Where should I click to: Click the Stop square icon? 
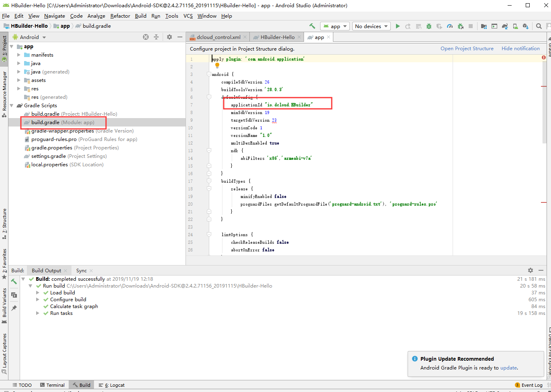point(471,26)
